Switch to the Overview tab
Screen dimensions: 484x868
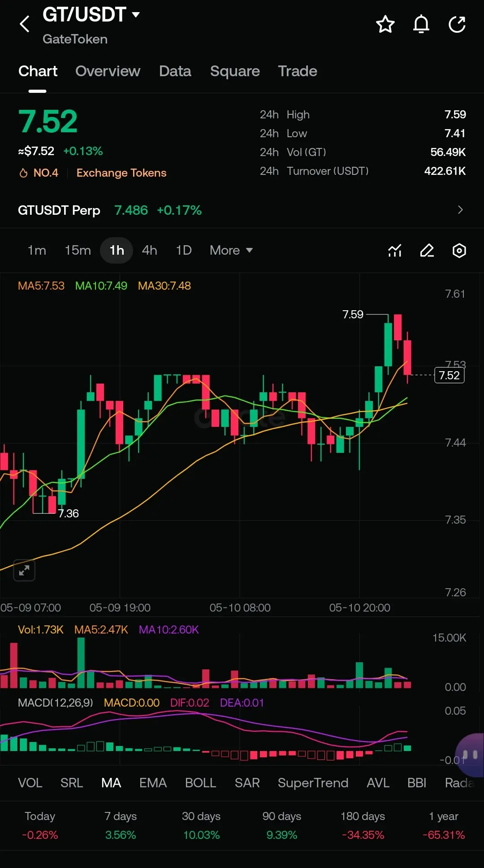[x=108, y=71]
